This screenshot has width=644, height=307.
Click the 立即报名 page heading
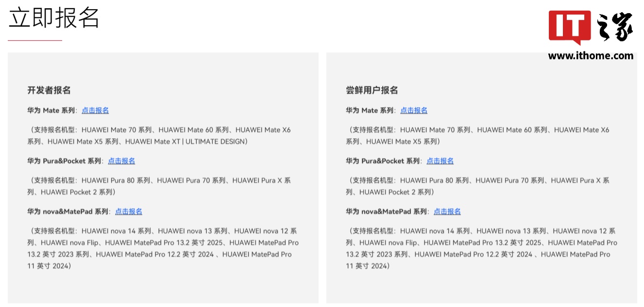pyautogui.click(x=54, y=18)
